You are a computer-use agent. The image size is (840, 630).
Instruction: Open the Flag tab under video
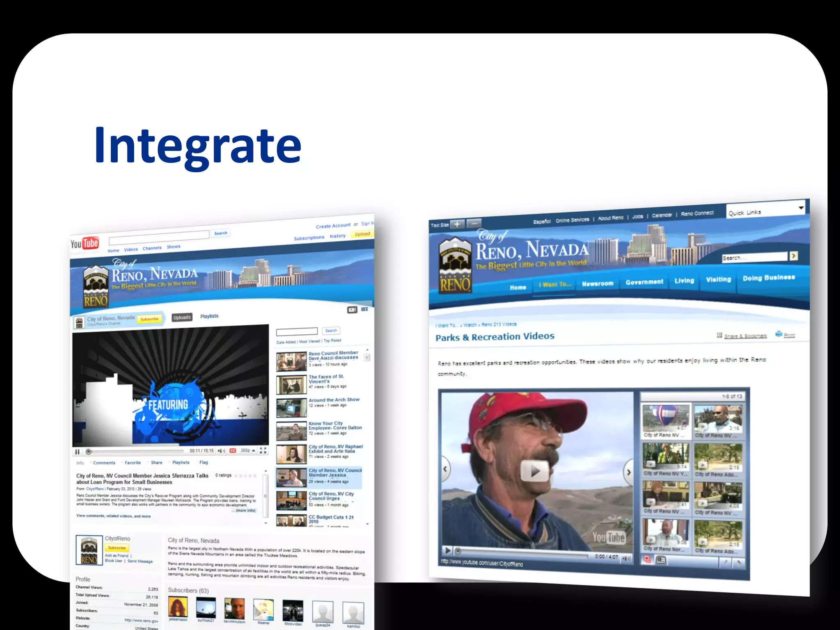click(203, 462)
